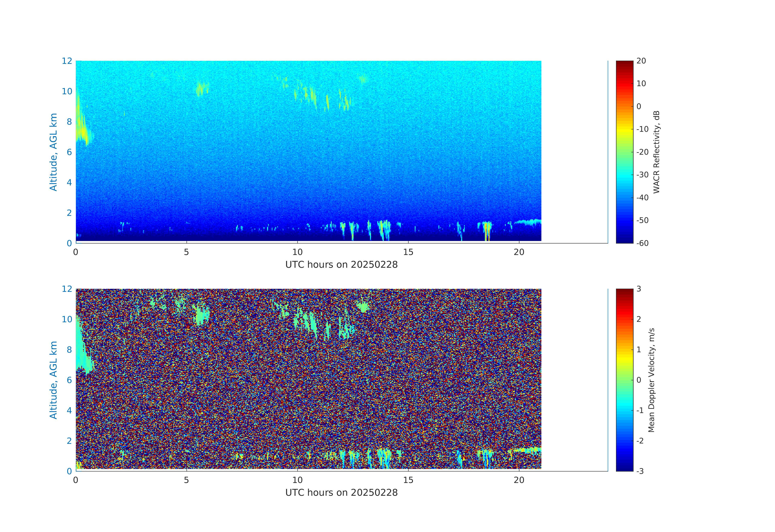Click the altitude tick 6 on the bottom plot
This screenshot has height=532, width=775.
[x=69, y=380]
